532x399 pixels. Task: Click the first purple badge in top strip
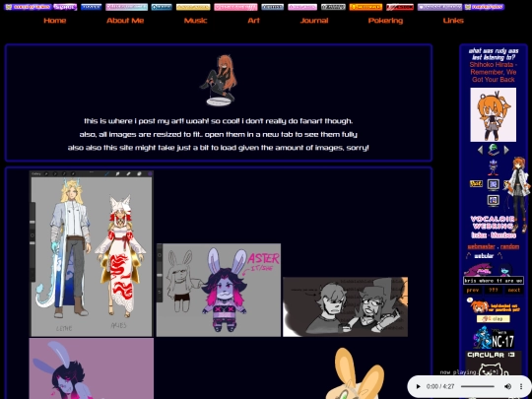[28, 7]
